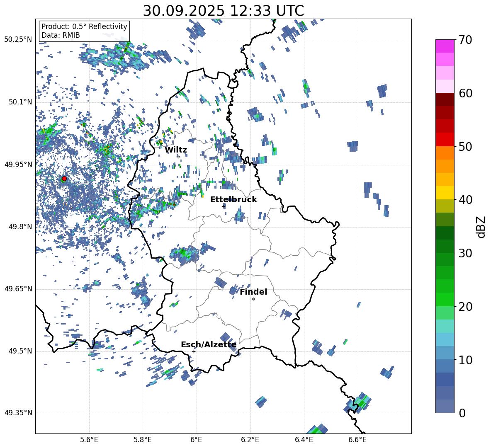Click the 50.25°N latitude label
The height and width of the screenshot is (448, 491).
click(x=18, y=40)
